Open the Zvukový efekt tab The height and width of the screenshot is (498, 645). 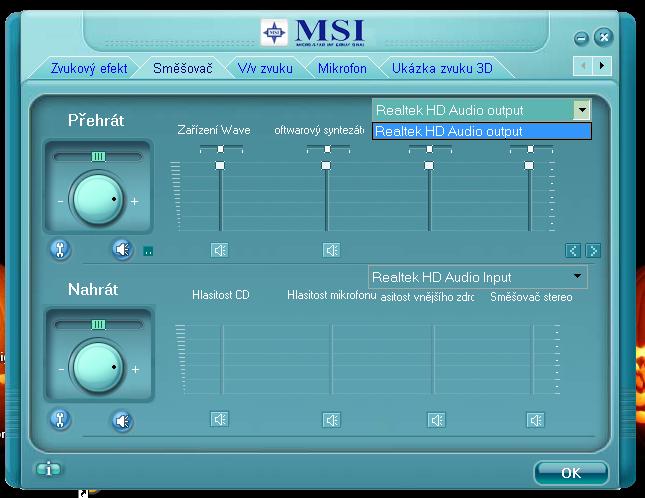[89, 68]
